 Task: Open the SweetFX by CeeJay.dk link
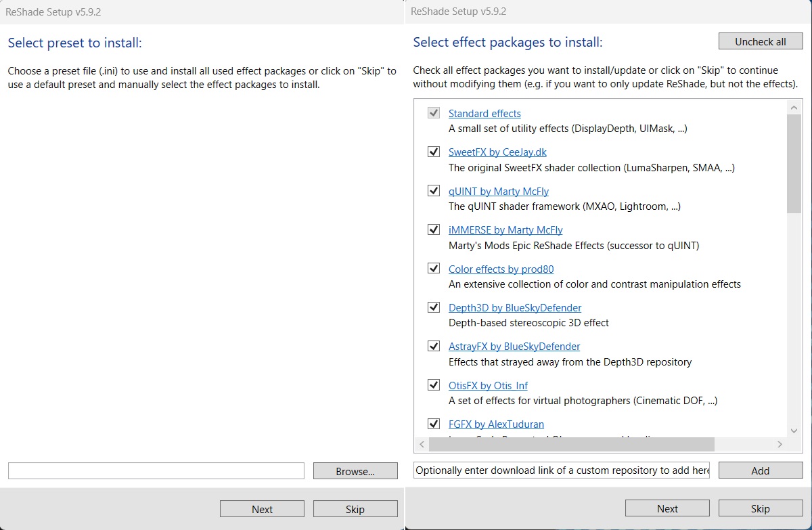497,152
